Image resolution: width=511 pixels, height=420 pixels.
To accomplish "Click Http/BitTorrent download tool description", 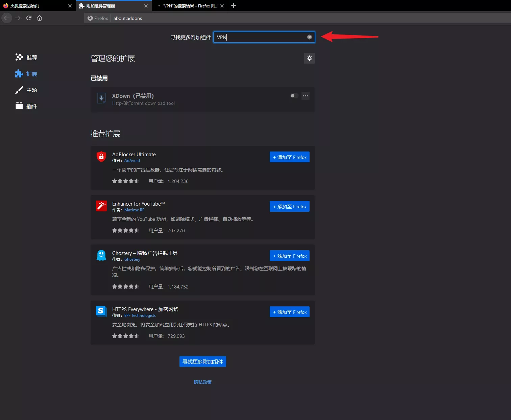I will click(x=143, y=103).
